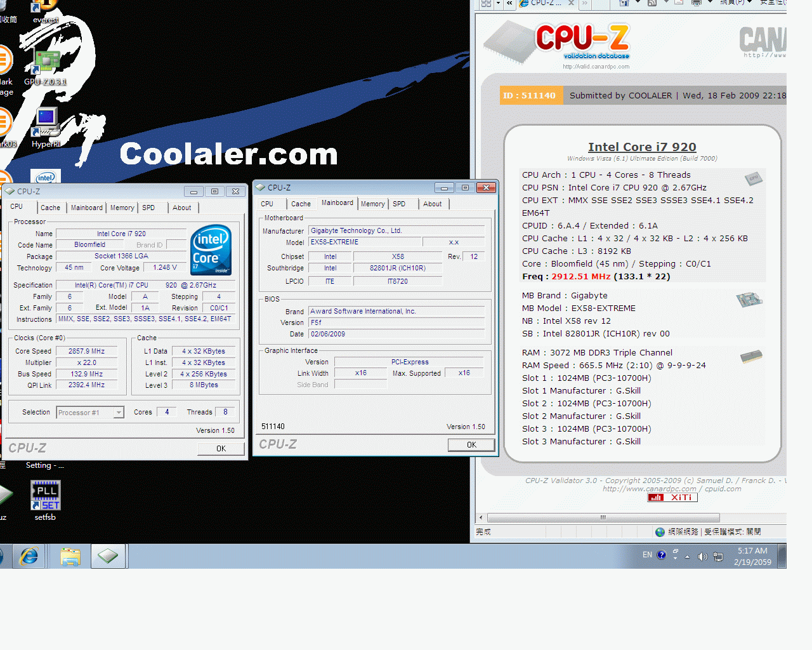The image size is (812, 650).
Task: Click the CPU-Z taskbar button
Action: (108, 557)
